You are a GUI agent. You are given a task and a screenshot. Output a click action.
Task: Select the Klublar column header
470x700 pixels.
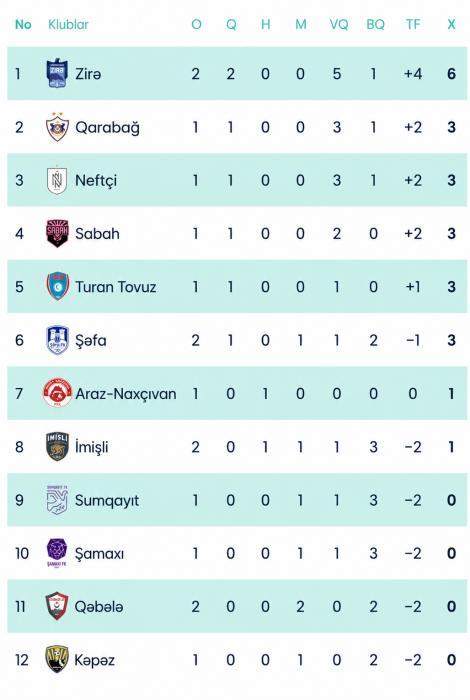[x=68, y=24]
